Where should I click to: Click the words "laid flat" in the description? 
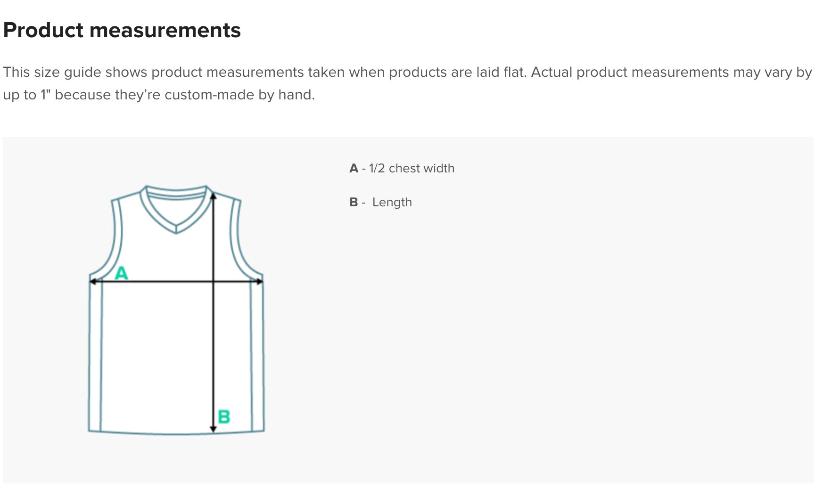pos(501,72)
